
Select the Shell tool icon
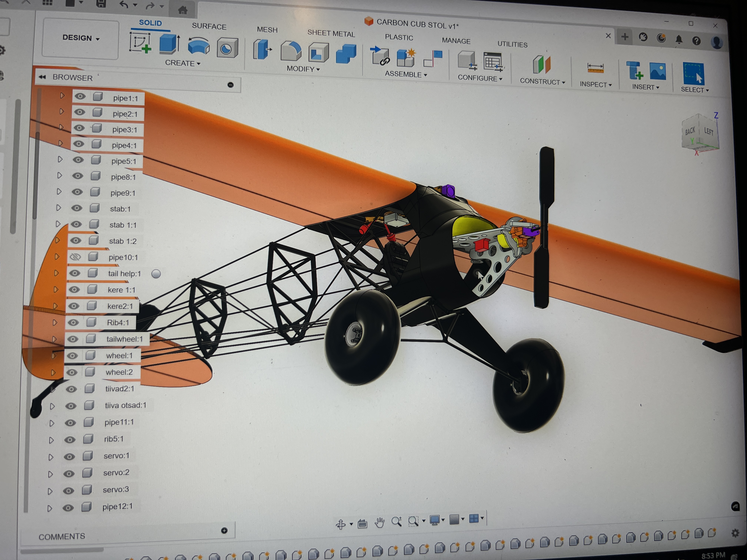click(318, 53)
